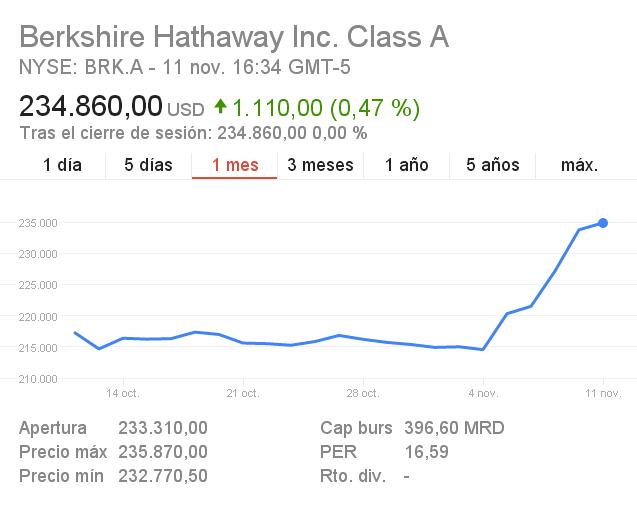Click the Berkshire Hathaway Inc. Class A title
The image size is (637, 507).
click(234, 37)
